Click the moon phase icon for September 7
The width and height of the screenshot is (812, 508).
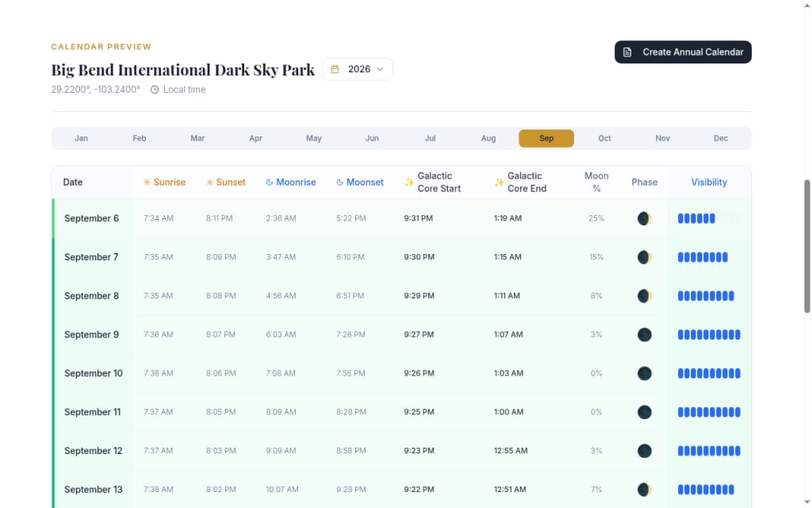click(x=644, y=257)
